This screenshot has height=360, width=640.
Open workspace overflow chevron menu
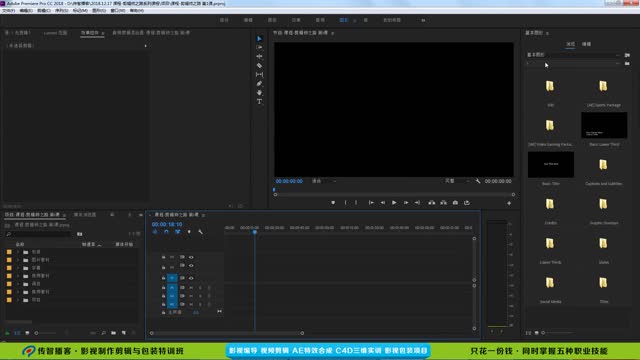(x=423, y=20)
